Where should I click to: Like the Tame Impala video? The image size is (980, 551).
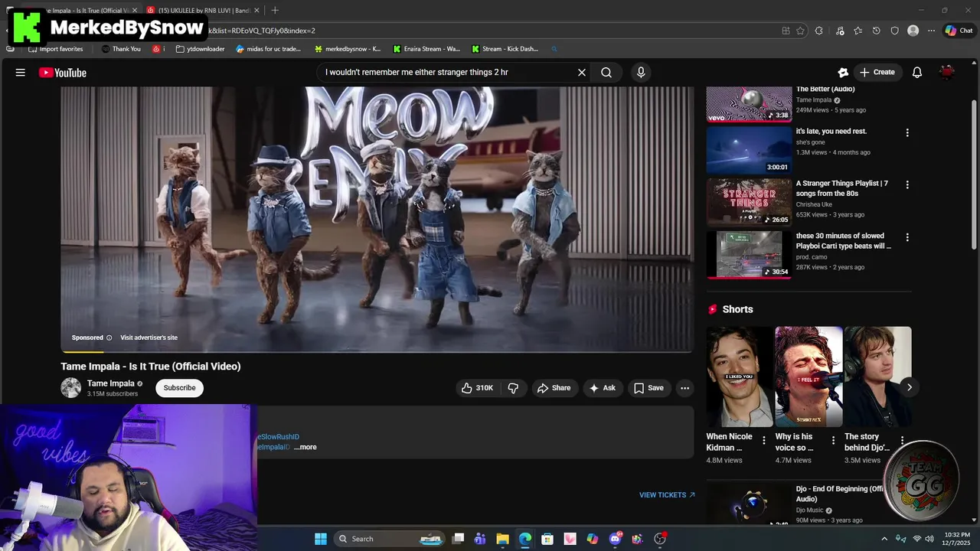tap(477, 388)
